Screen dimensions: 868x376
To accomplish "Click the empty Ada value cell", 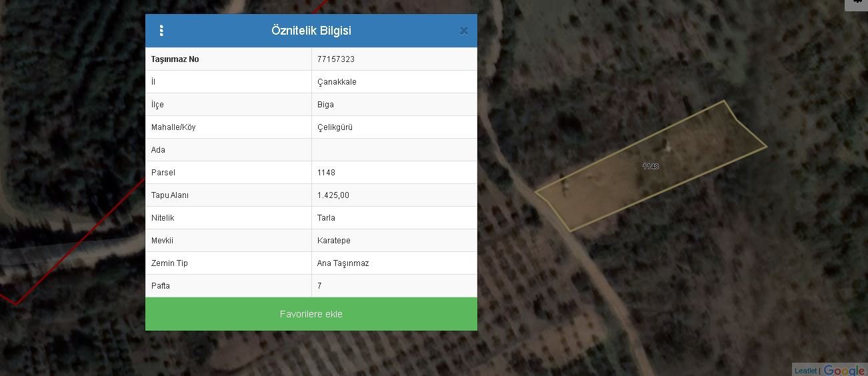I will pos(394,150).
